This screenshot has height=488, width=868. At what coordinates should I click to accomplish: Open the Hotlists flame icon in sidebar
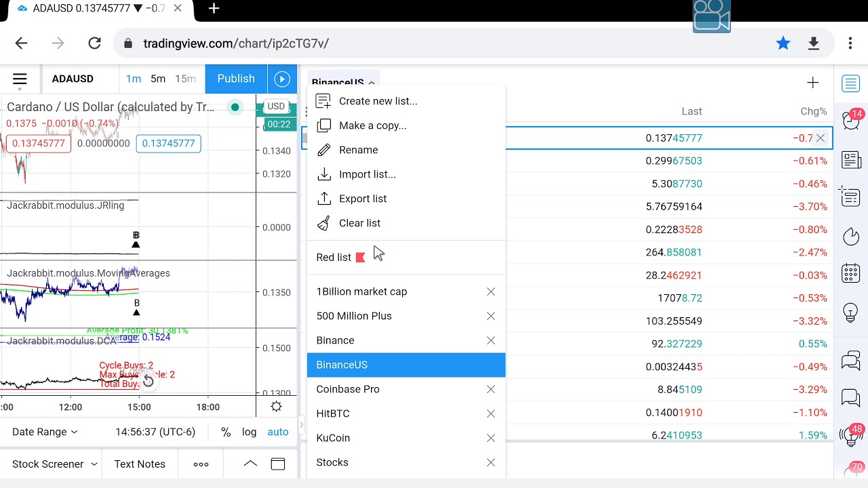pyautogui.click(x=850, y=236)
